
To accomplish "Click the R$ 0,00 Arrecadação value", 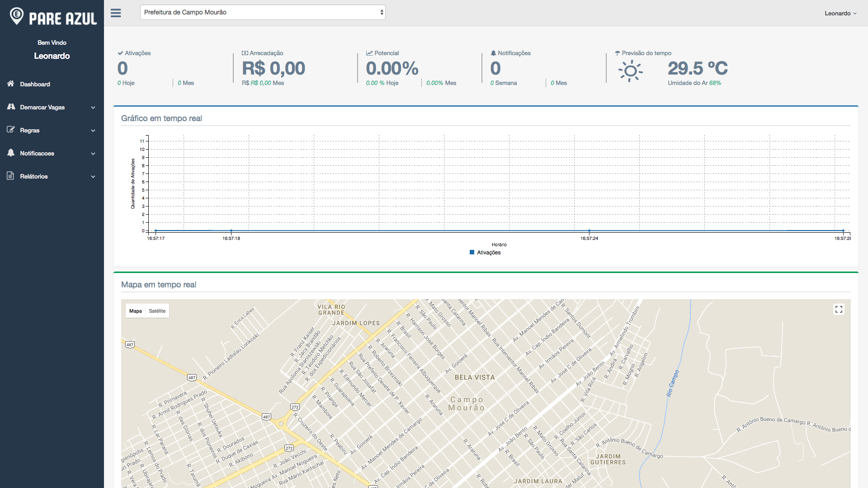I will [274, 68].
